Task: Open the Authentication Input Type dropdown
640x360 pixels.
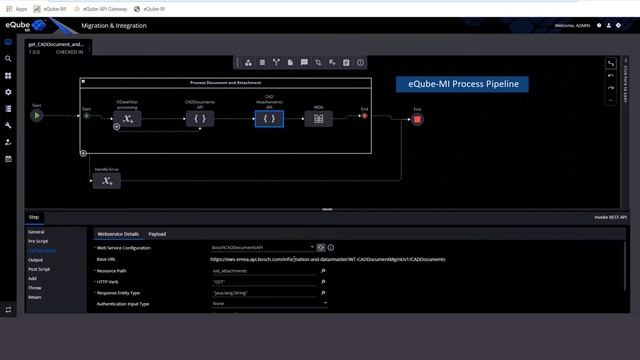Action: [x=325, y=303]
